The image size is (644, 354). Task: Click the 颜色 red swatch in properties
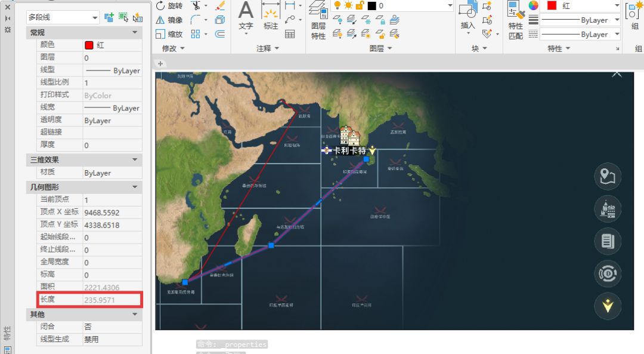tap(89, 45)
